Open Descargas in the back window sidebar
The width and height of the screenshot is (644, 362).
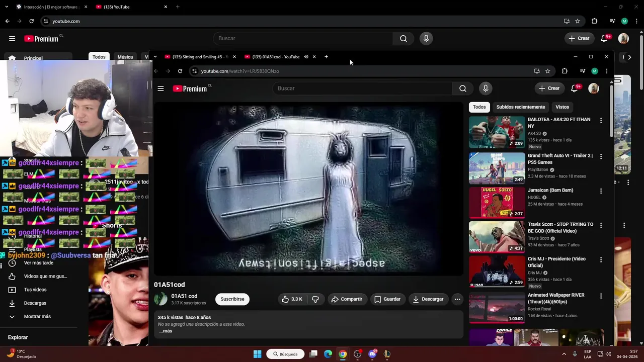point(35,303)
